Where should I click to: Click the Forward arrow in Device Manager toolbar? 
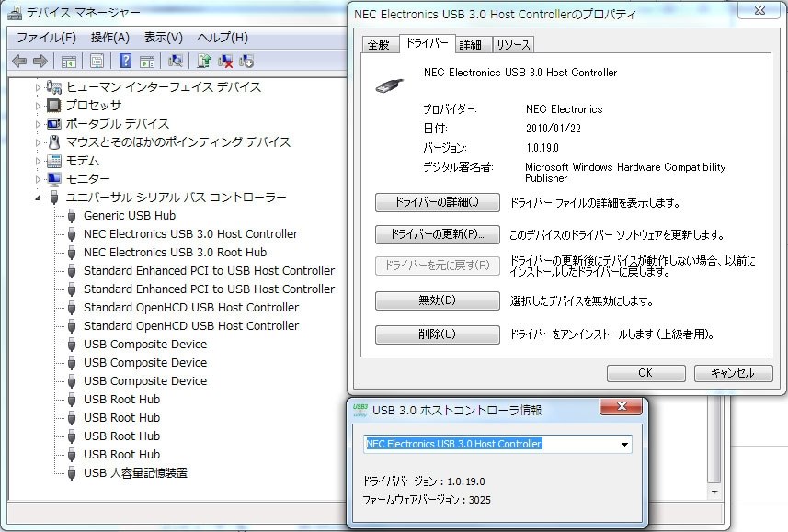tap(40, 62)
